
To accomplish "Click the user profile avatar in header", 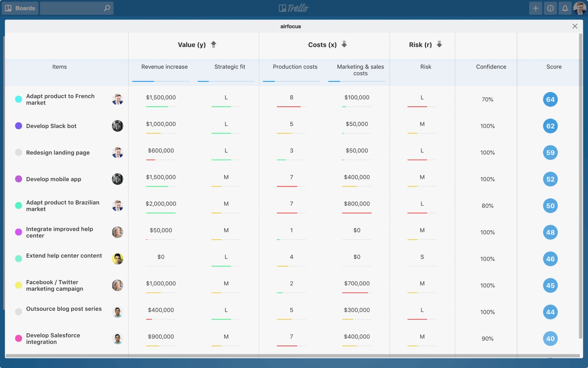I will (580, 8).
